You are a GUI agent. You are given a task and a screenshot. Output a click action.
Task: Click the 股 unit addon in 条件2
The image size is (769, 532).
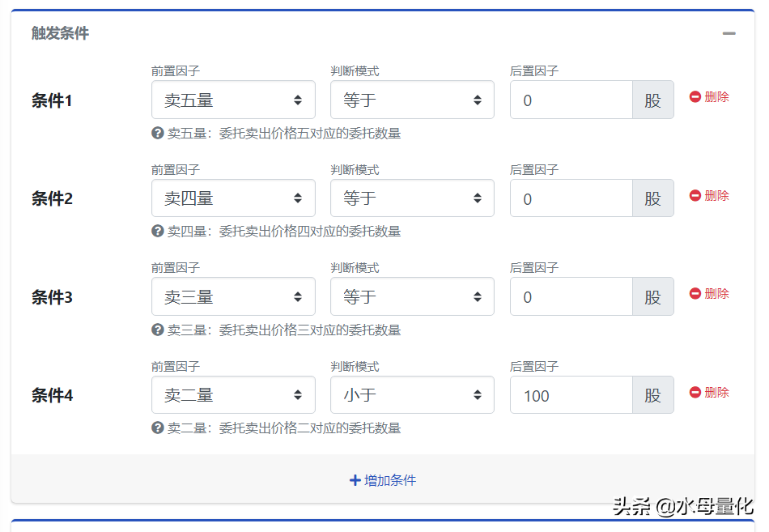pyautogui.click(x=652, y=198)
